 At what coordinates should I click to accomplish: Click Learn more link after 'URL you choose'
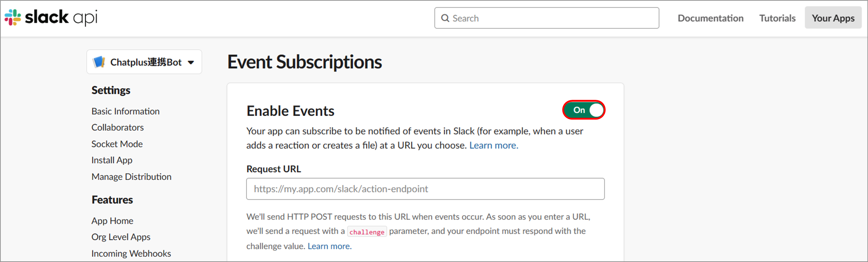(x=494, y=145)
